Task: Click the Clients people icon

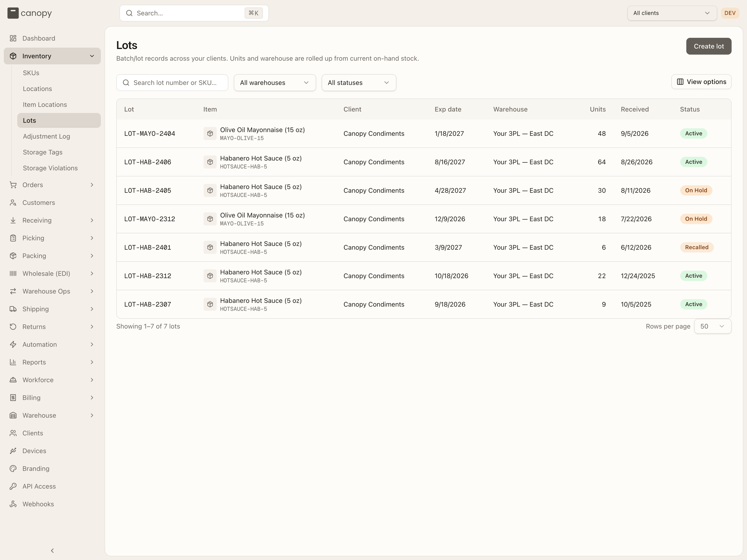Action: coord(13,433)
